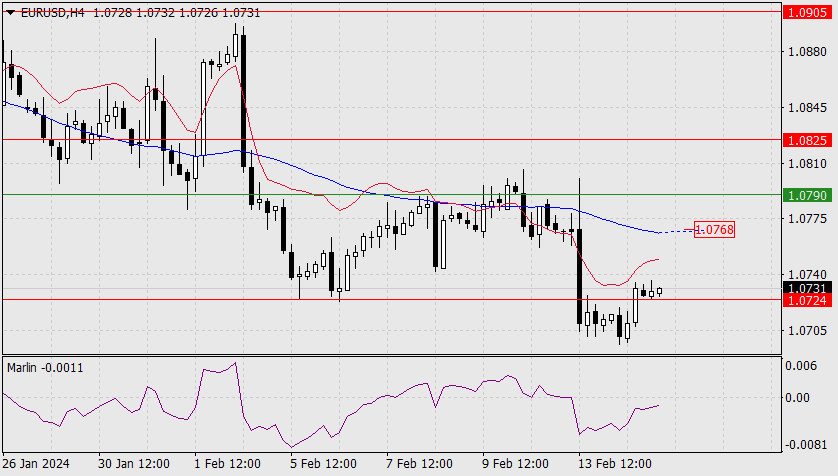Select the black current price label 1.0731
The width and height of the screenshot is (838, 476).
coord(807,288)
